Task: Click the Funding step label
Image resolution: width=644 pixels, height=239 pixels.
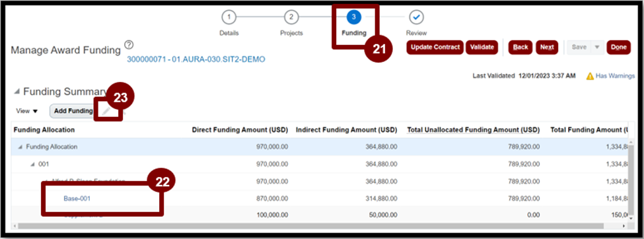Action: coord(353,33)
